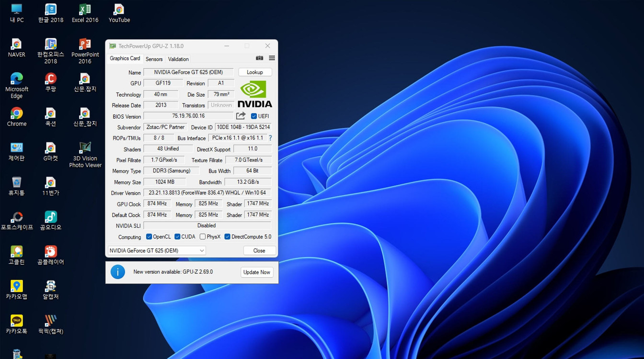644x359 pixels.
Task: Click Update Now for GPU-Z 2.69.0
Action: tap(256, 272)
